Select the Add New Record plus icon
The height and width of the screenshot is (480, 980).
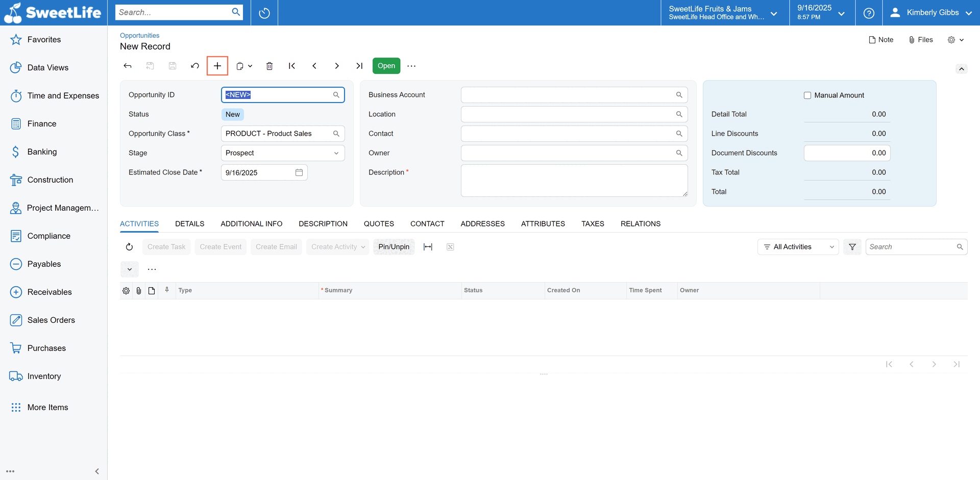point(217,65)
